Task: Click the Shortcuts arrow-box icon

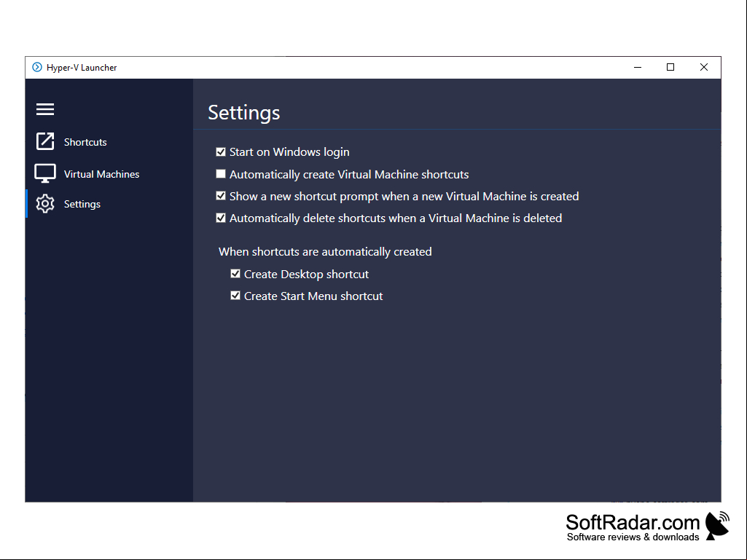Action: [45, 141]
